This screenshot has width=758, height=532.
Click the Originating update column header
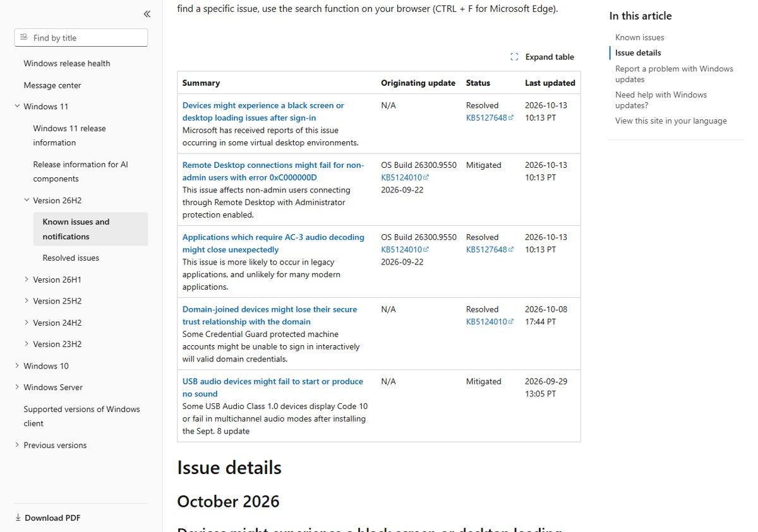[x=418, y=83]
